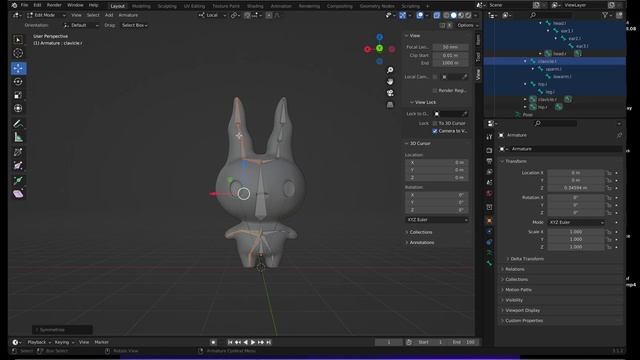The width and height of the screenshot is (640, 360).
Task: Toggle X-ray display button
Action: [437, 15]
